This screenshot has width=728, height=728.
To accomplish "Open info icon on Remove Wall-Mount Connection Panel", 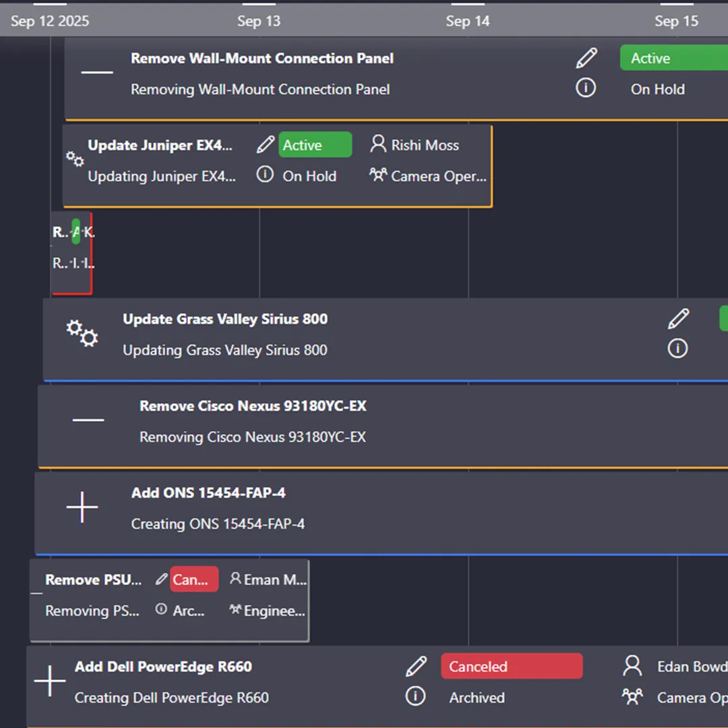I will [x=586, y=88].
